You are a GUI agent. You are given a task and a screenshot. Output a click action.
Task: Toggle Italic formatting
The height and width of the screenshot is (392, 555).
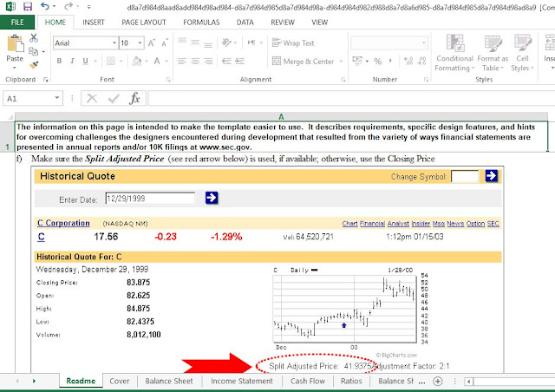72,61
